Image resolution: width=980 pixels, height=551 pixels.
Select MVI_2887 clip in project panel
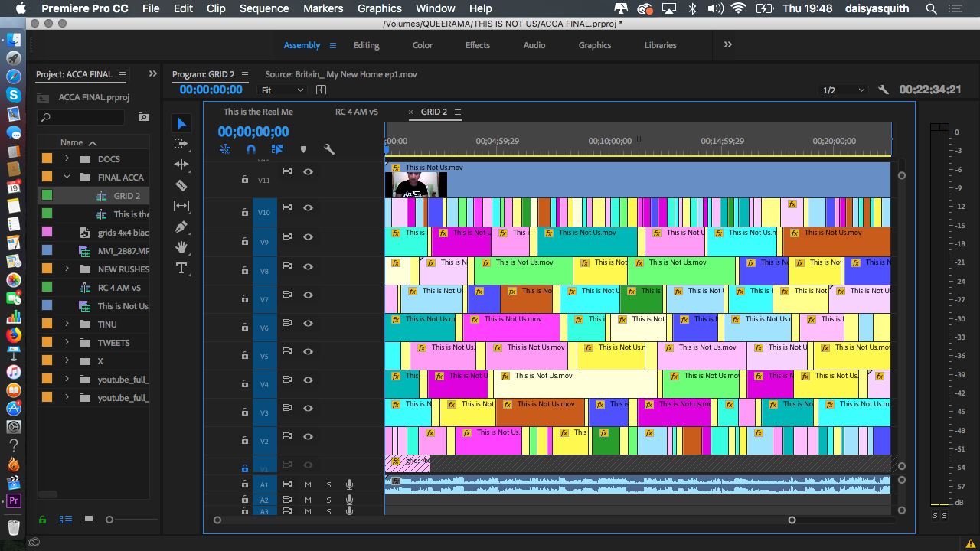[x=123, y=251]
